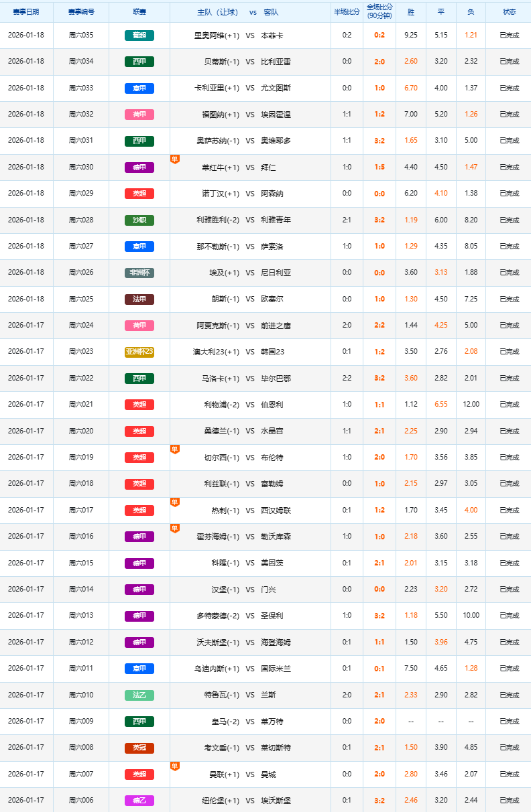This screenshot has width=531, height=812.
Task: Open away team 国际米兰
Action: point(276,669)
